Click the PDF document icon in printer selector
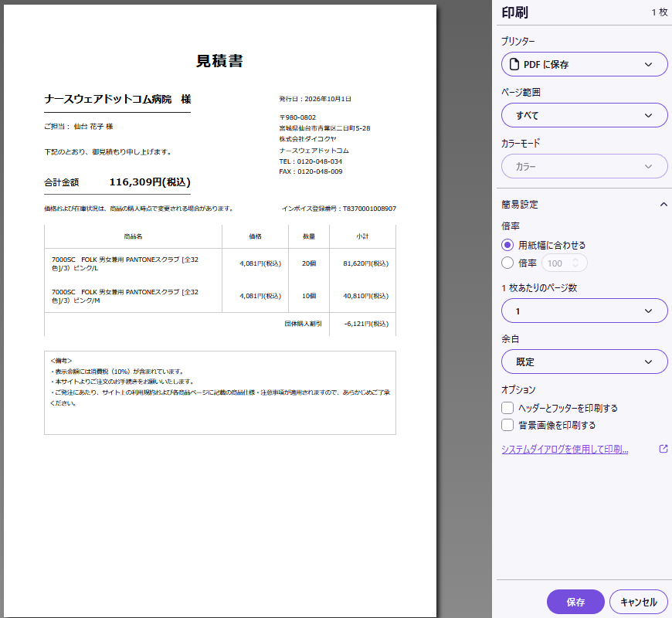Image resolution: width=672 pixels, height=618 pixels. click(514, 64)
